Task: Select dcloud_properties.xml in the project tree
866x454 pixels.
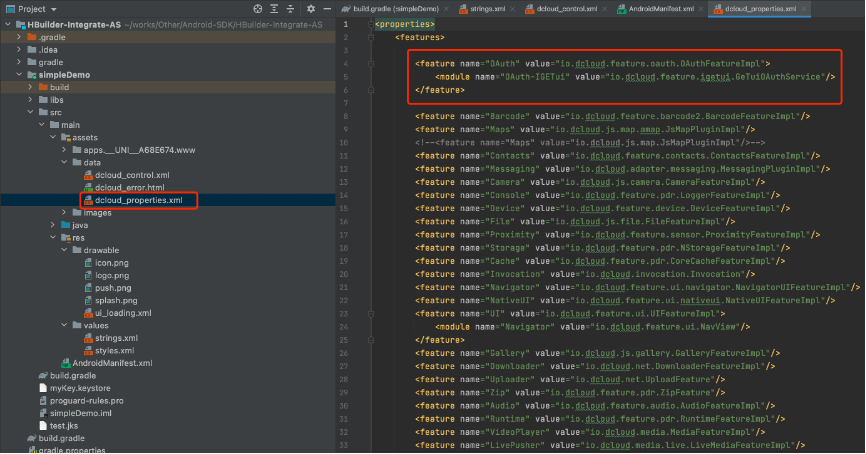Action: click(x=138, y=200)
